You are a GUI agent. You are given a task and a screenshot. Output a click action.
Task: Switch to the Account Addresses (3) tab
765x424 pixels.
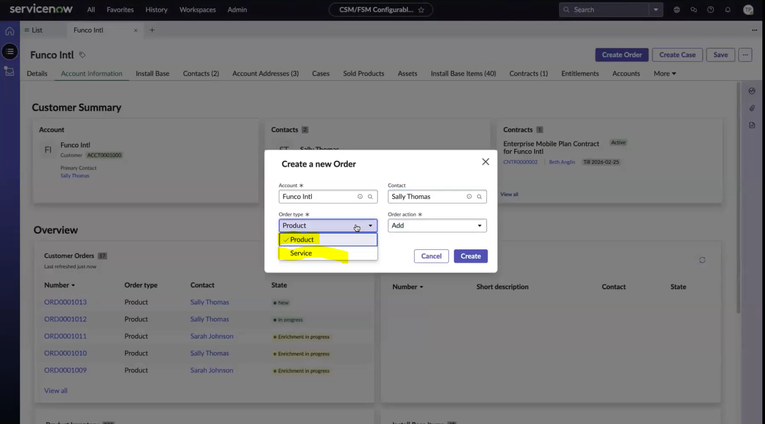[265, 74]
